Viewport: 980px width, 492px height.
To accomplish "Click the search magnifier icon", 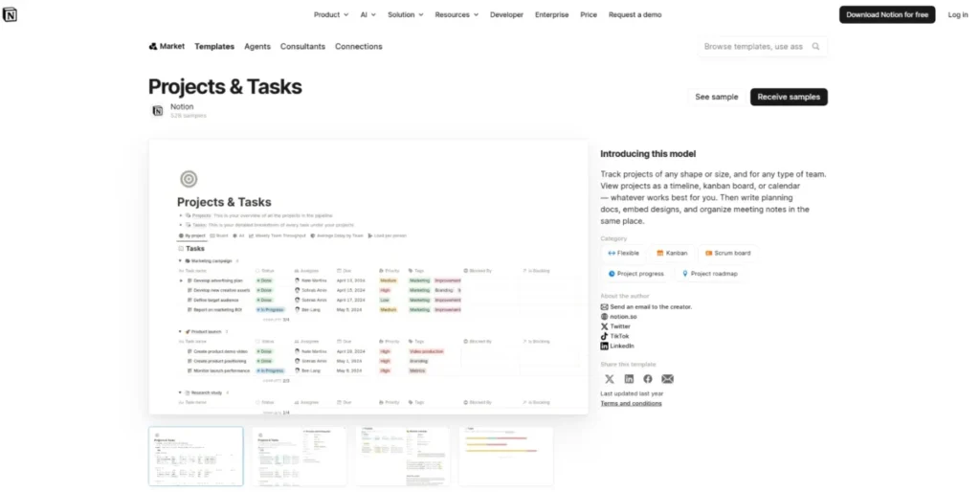I will pos(815,46).
